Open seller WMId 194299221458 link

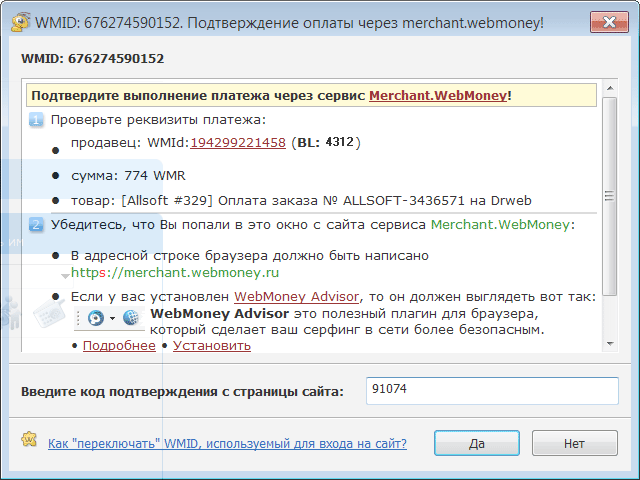pos(238,142)
